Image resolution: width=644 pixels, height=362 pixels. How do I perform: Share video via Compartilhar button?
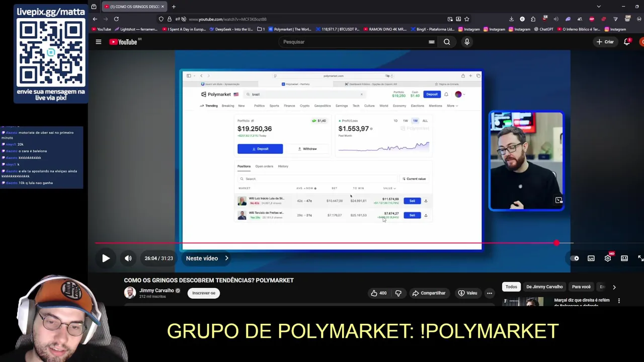(429, 293)
